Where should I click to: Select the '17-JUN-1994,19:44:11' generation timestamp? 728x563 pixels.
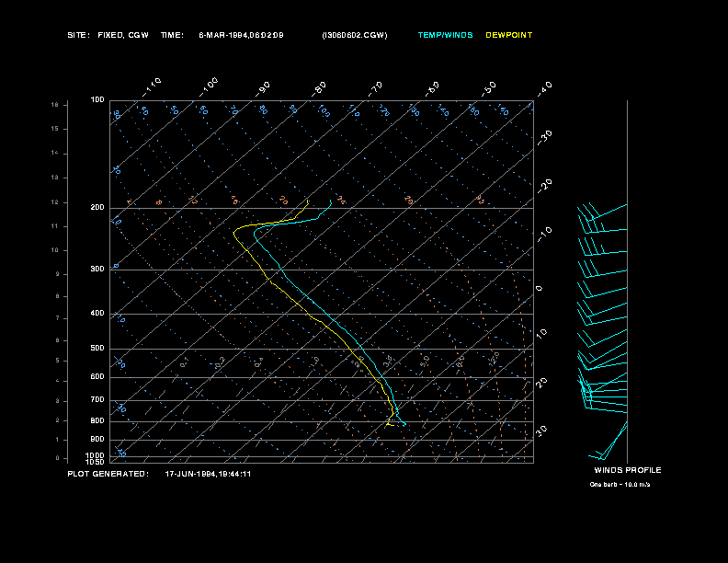pos(208,474)
